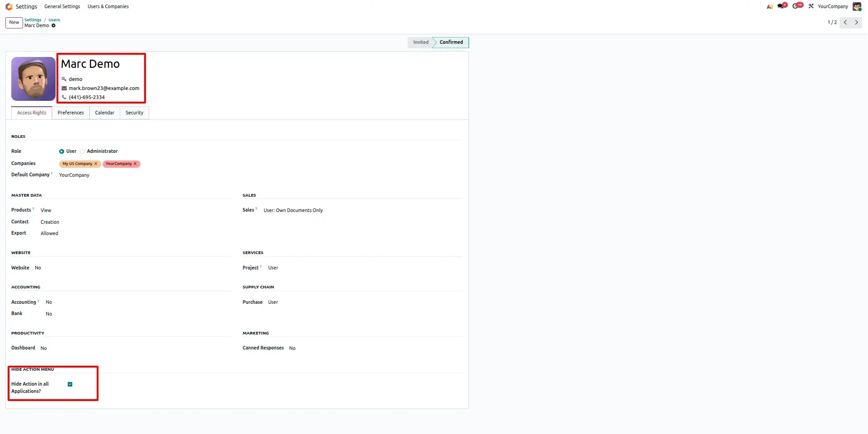
Task: Set status to Confirmed
Action: [x=451, y=42]
